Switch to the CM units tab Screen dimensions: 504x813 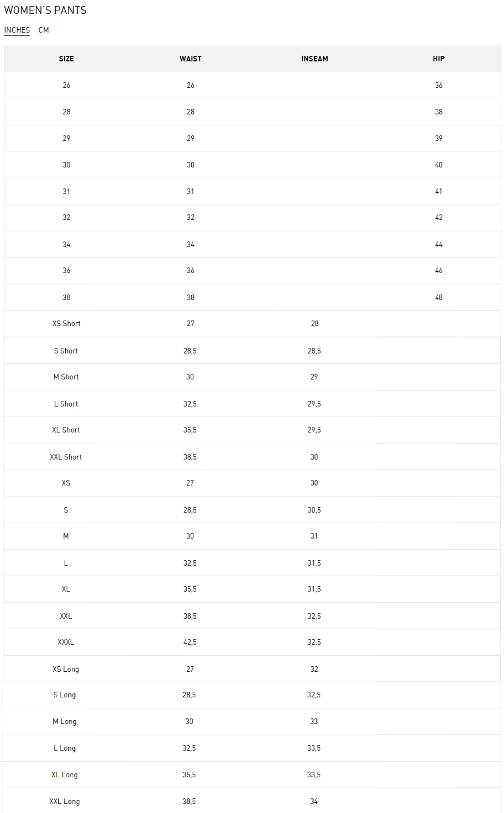click(44, 30)
